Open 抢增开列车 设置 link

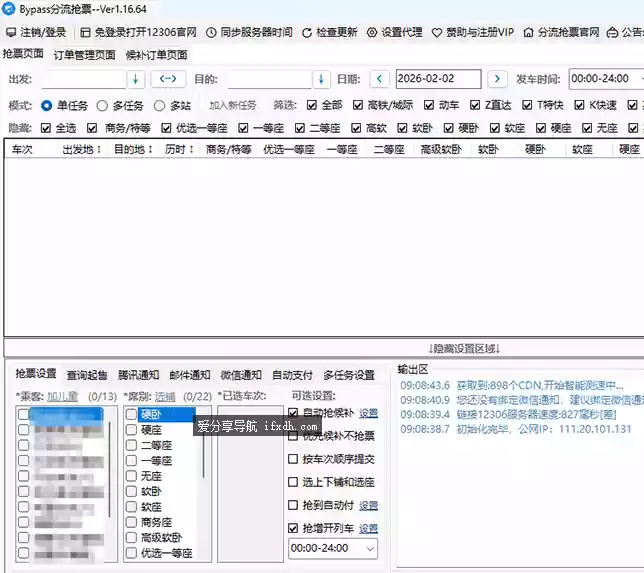[368, 528]
